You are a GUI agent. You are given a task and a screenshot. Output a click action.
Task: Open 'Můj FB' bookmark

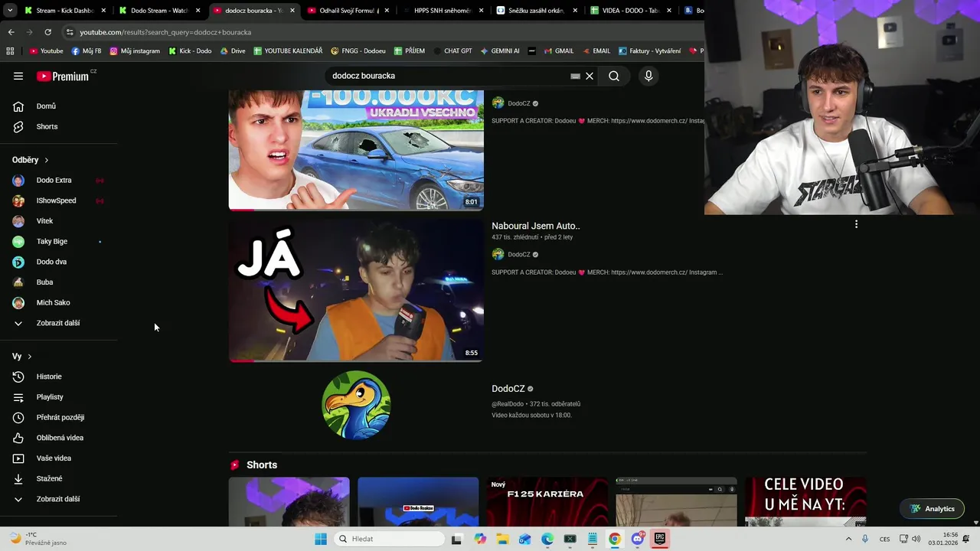[x=87, y=51]
